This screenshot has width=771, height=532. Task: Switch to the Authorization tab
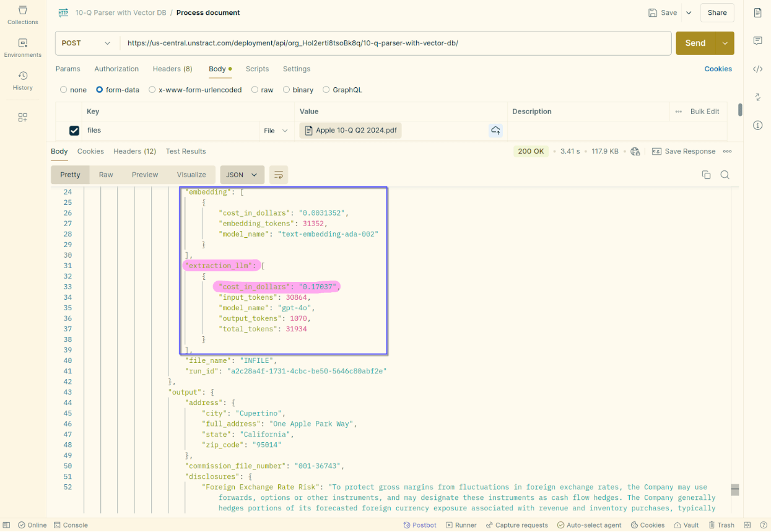pyautogui.click(x=116, y=69)
